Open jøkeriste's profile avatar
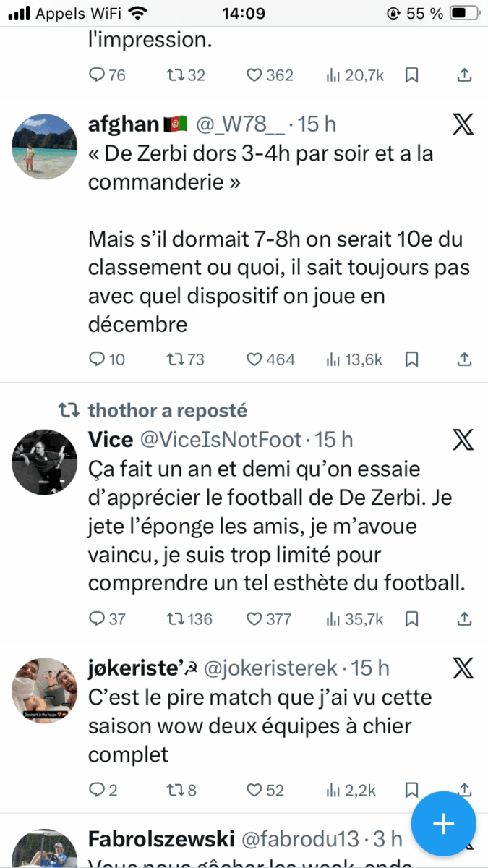The width and height of the screenshot is (488, 868). point(44,690)
